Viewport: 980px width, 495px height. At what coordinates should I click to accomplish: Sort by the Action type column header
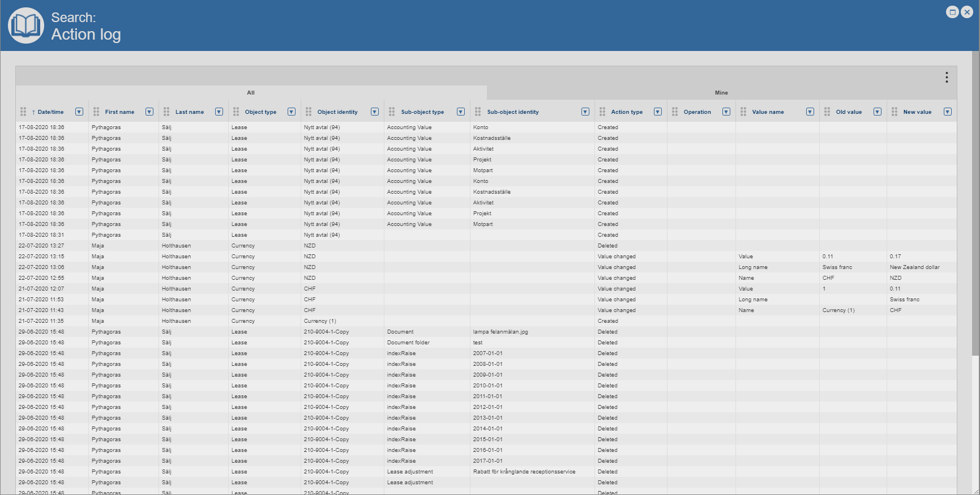pyautogui.click(x=627, y=112)
